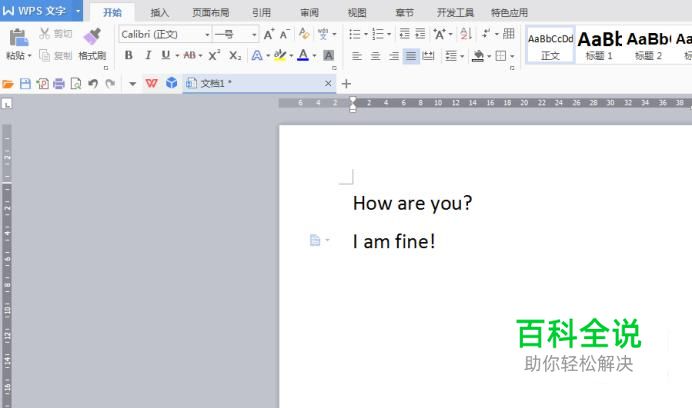Apply paragraph shading fill bucket
692x408 pixels.
coord(478,56)
